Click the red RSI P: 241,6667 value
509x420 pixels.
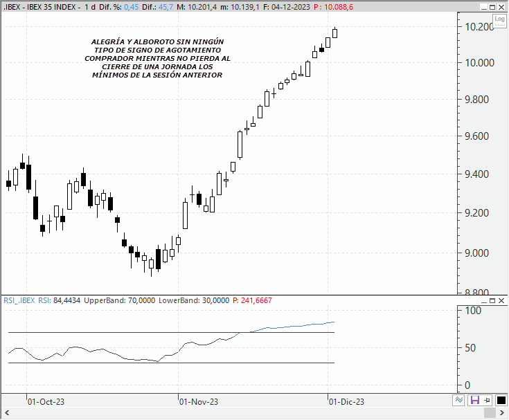(252, 301)
